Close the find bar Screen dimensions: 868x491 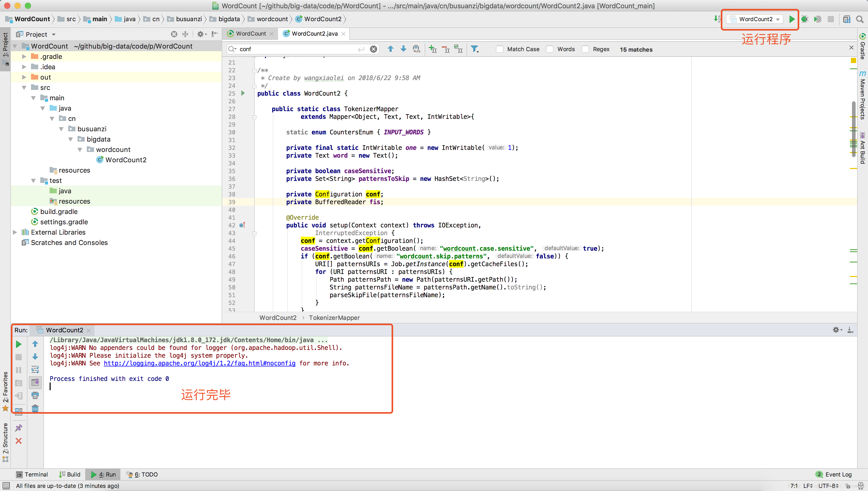851,48
